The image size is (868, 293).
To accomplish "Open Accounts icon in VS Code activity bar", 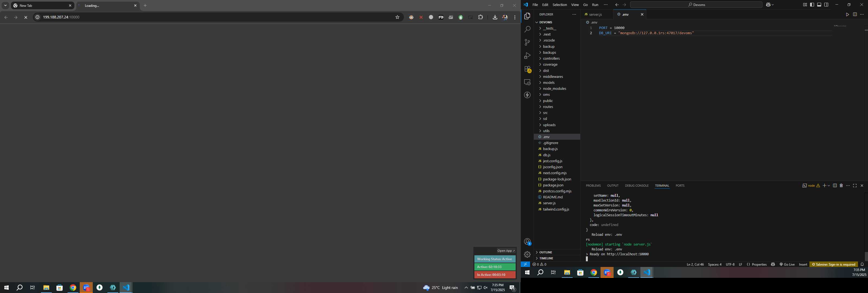I will (527, 242).
